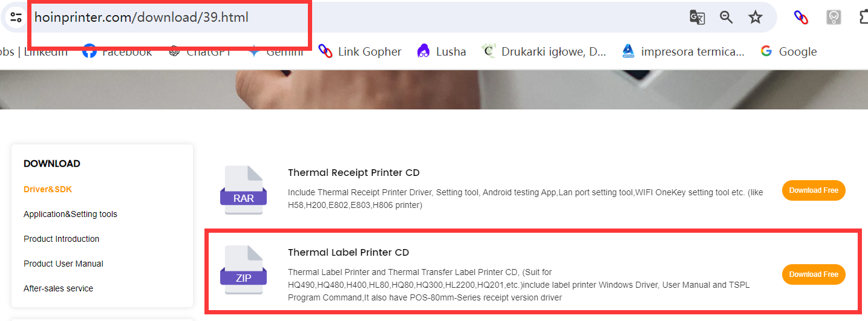The height and width of the screenshot is (321, 868).
Task: Download Free the Thermal Receipt Printer CD
Action: pyautogui.click(x=814, y=190)
